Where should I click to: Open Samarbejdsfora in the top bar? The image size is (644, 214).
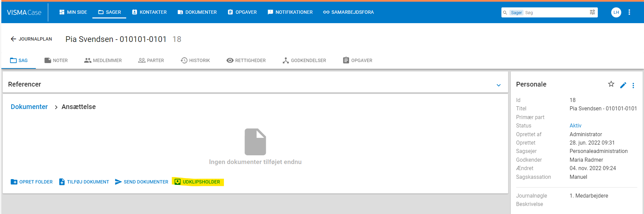coord(348,12)
